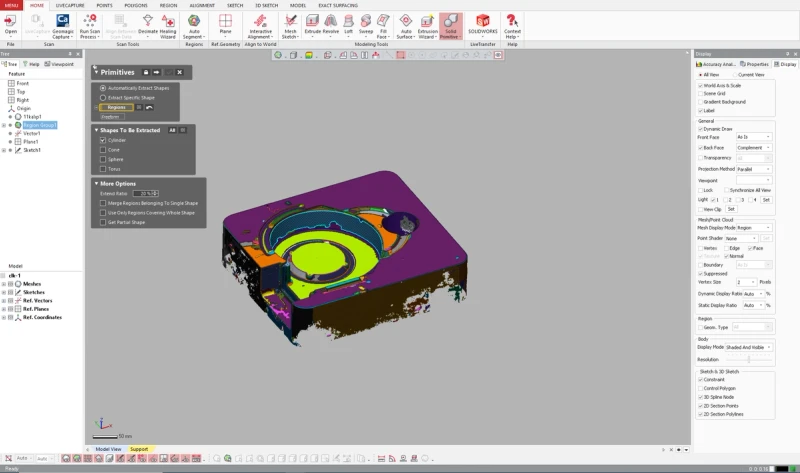Image resolution: width=800 pixels, height=473 pixels.
Task: Open the Healing Wizard
Action: pos(168,26)
